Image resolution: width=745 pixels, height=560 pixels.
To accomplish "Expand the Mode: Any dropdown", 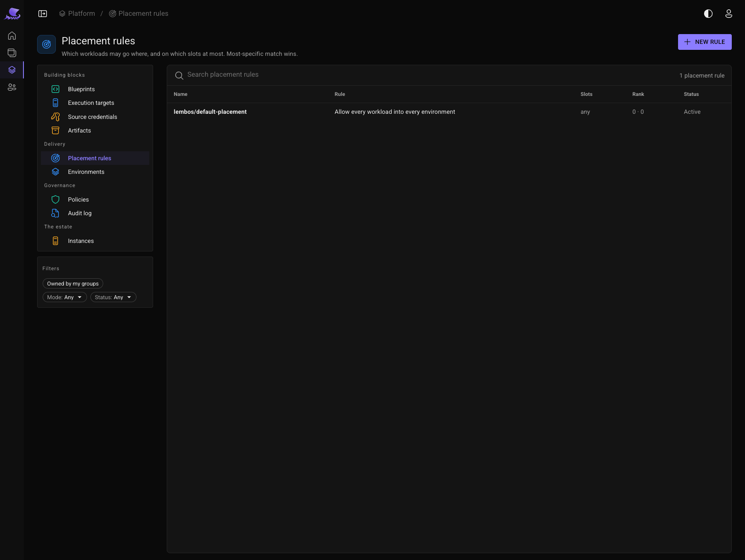I will 65,297.
